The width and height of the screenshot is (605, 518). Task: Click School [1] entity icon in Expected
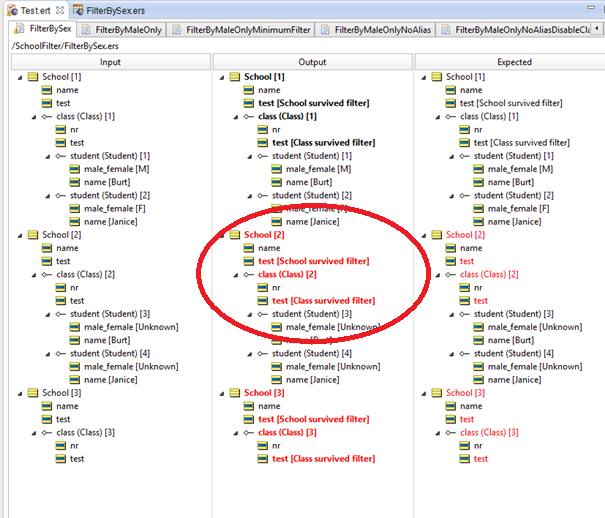pos(436,77)
